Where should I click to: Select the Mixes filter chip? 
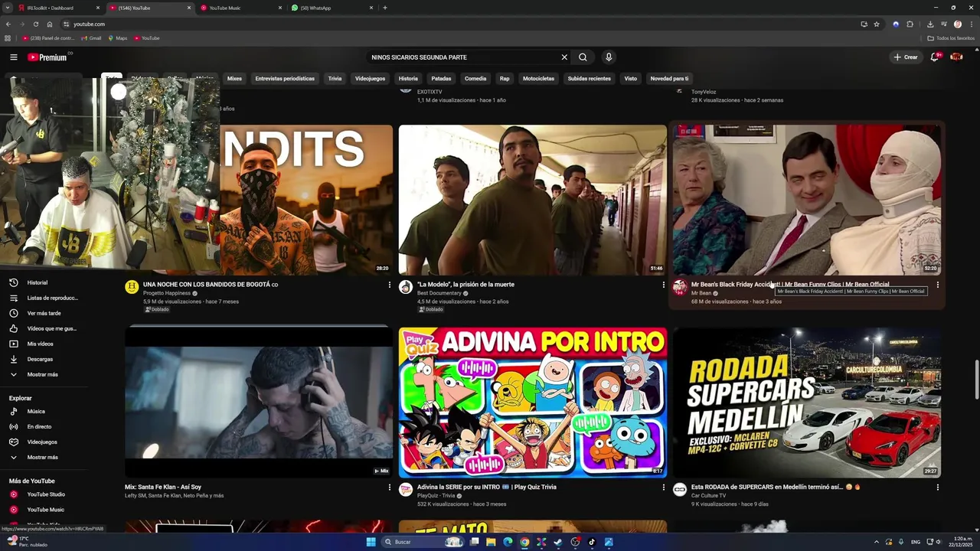(234, 78)
